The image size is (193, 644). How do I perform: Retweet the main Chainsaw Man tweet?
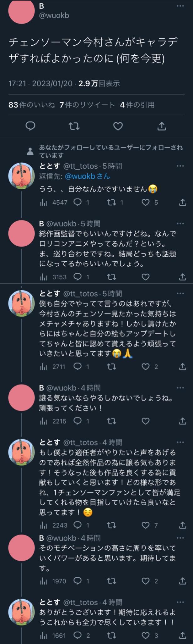pos(74,126)
